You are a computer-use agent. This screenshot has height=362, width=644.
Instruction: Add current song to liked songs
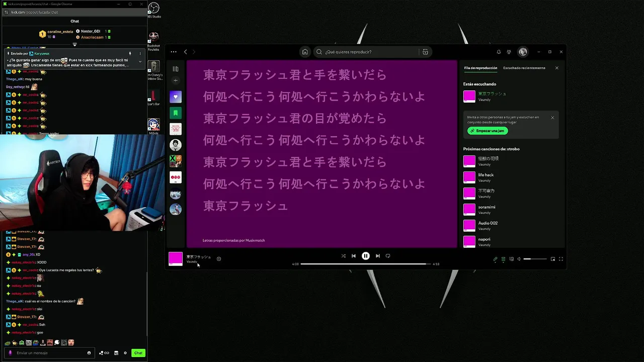click(219, 259)
